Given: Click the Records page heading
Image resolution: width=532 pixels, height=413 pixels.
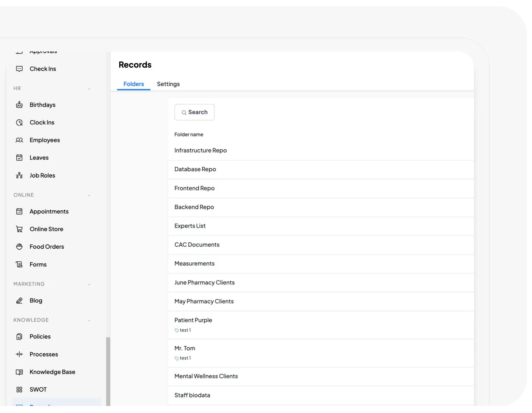Looking at the screenshot, I should point(135,65).
